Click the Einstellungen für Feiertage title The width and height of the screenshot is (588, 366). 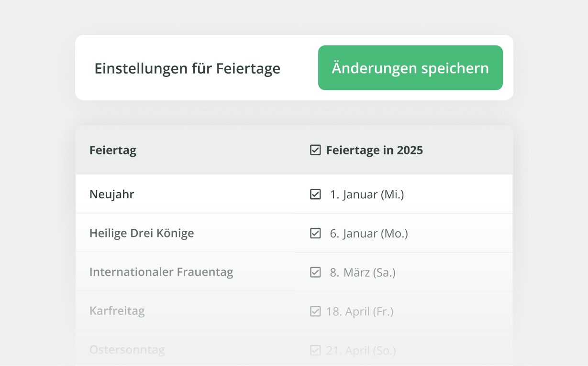(x=187, y=68)
